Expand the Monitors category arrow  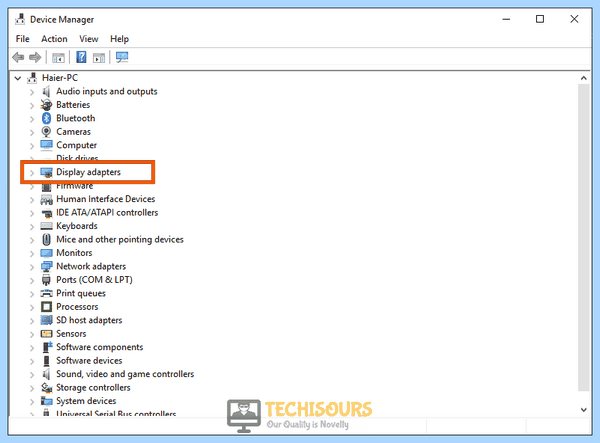pyautogui.click(x=32, y=253)
